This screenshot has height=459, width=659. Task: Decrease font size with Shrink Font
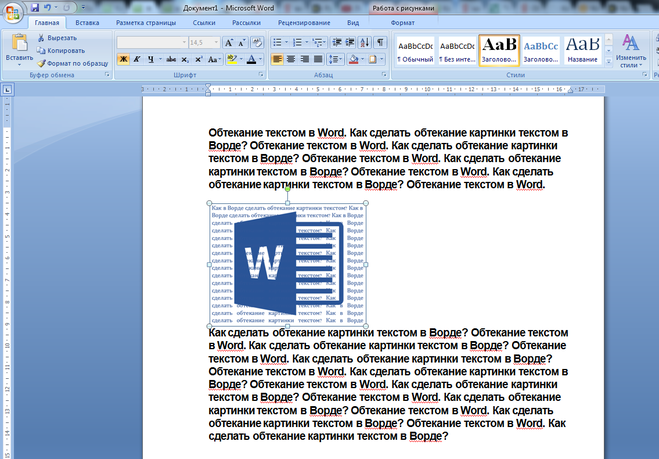241,42
